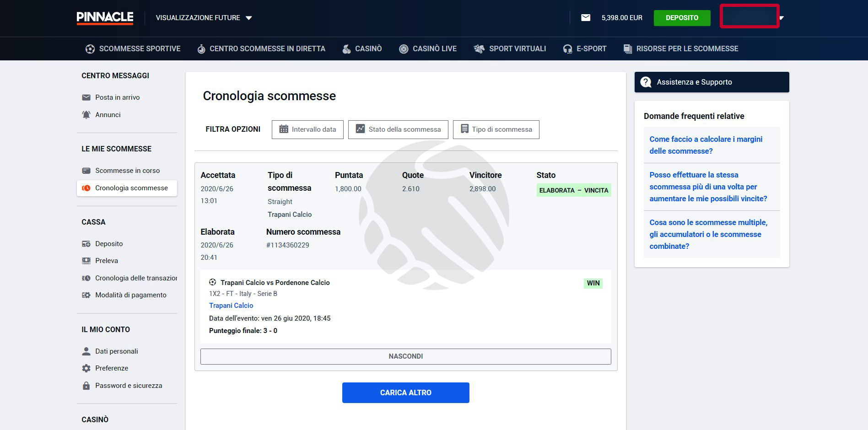Viewport: 868px width, 430px height.
Task: Open Casinò Live in navigation
Action: point(428,49)
